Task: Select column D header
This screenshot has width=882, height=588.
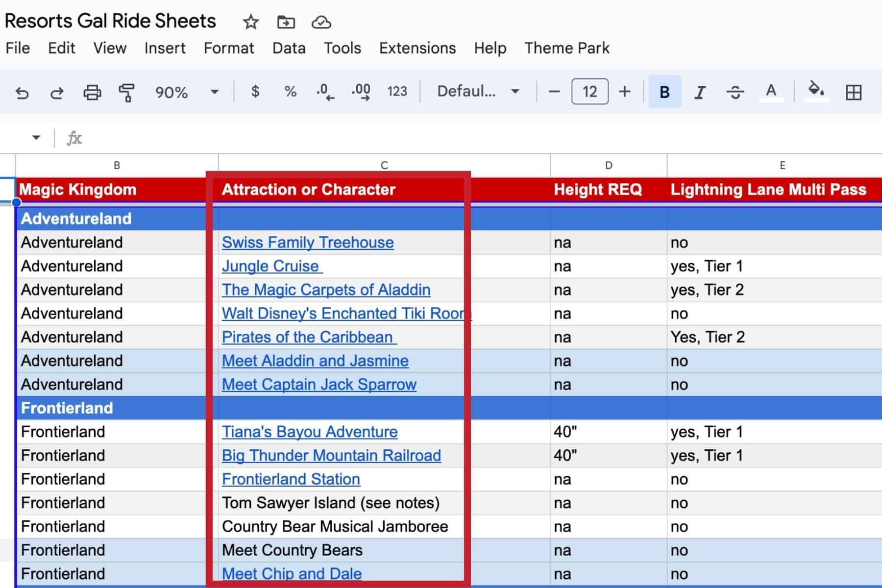Action: click(x=609, y=166)
